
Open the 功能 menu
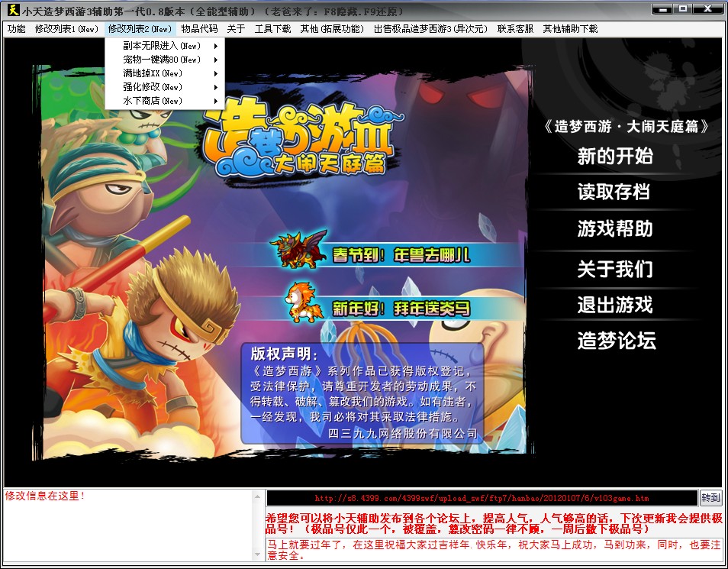(17, 29)
